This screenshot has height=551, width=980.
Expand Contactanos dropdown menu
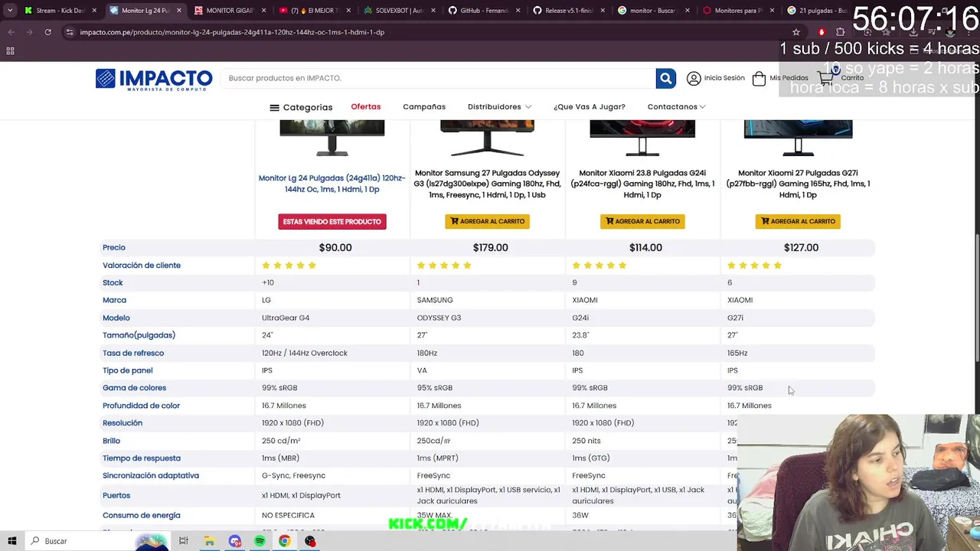pos(676,107)
